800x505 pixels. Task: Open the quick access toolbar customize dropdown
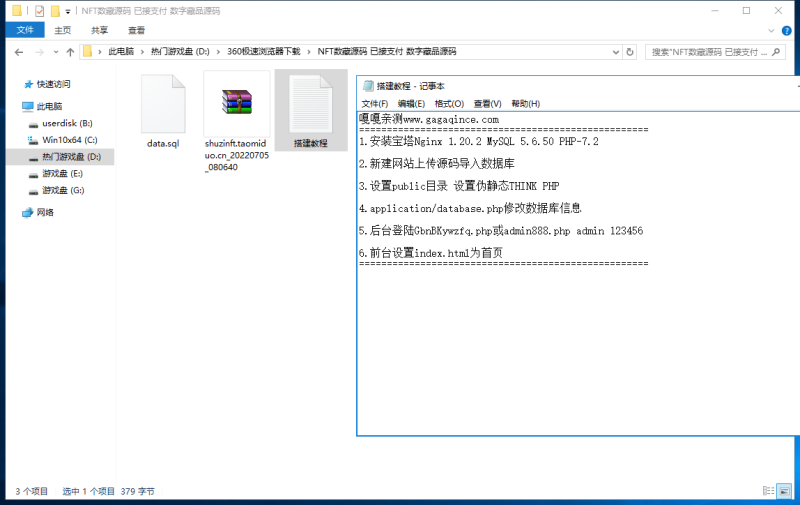tap(67, 11)
